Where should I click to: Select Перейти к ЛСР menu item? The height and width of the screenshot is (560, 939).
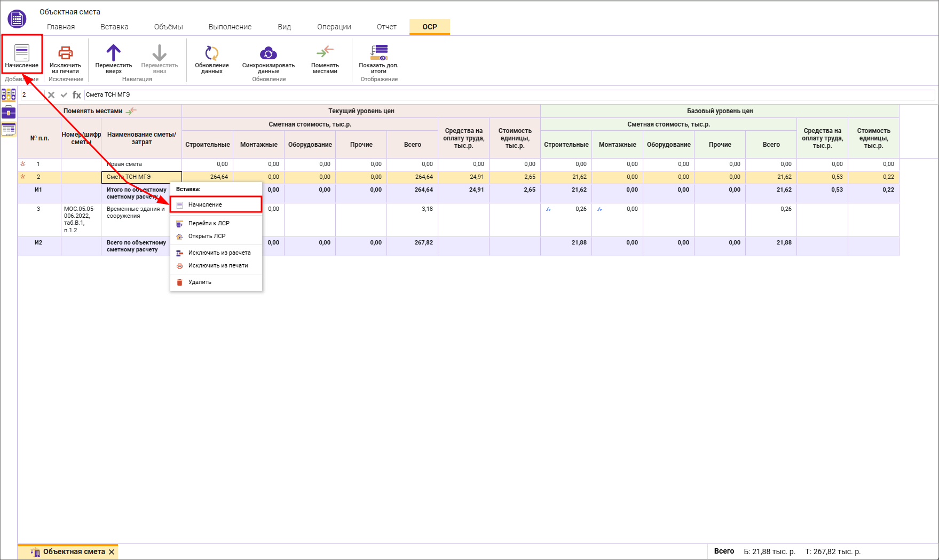click(209, 223)
